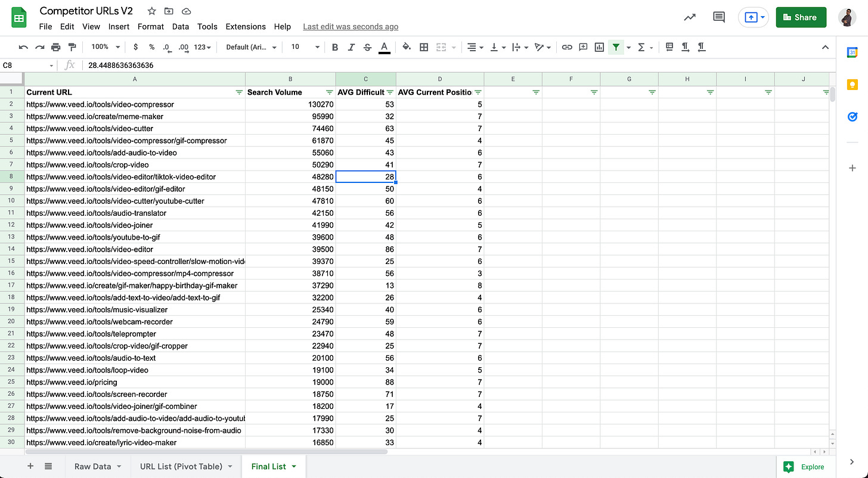
Task: Toggle strikethrough formatting
Action: tap(367, 47)
